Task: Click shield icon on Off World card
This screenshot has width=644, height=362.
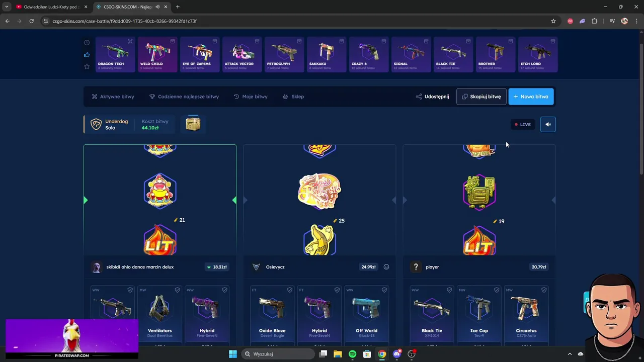Action: [384, 290]
